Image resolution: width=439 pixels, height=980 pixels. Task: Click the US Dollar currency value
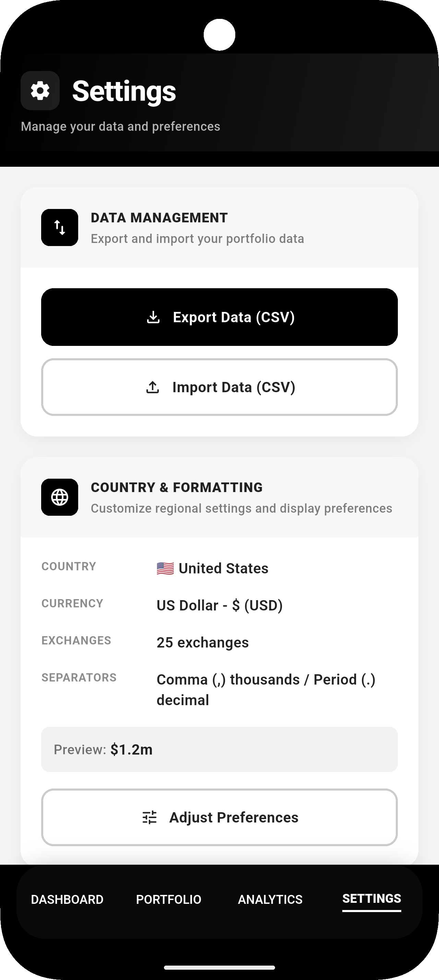pyautogui.click(x=219, y=605)
